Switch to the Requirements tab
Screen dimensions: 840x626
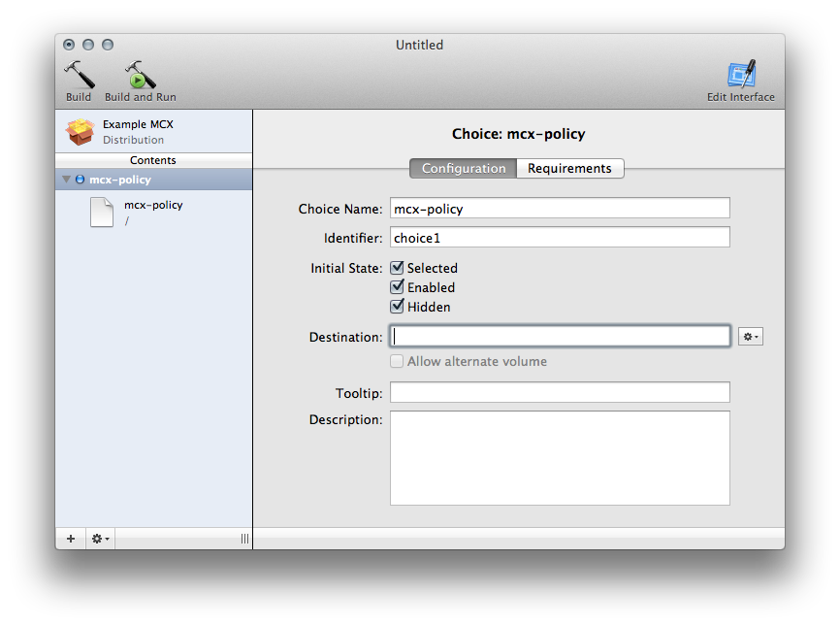point(570,168)
